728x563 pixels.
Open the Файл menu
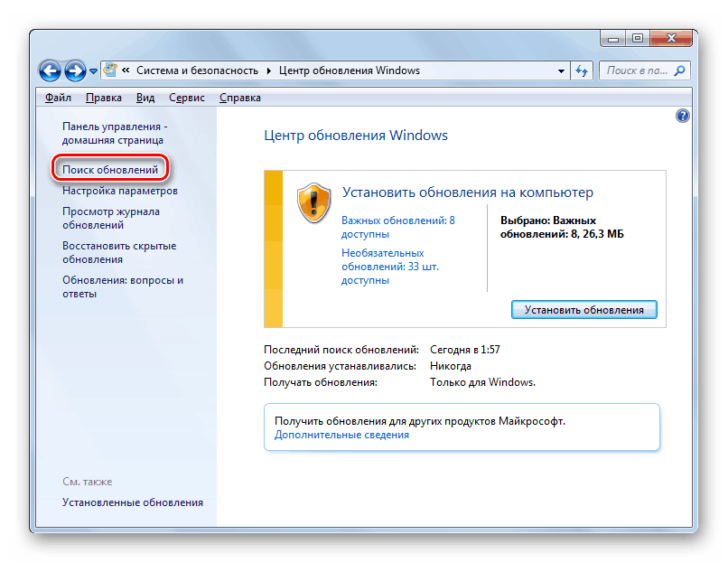pos(58,98)
